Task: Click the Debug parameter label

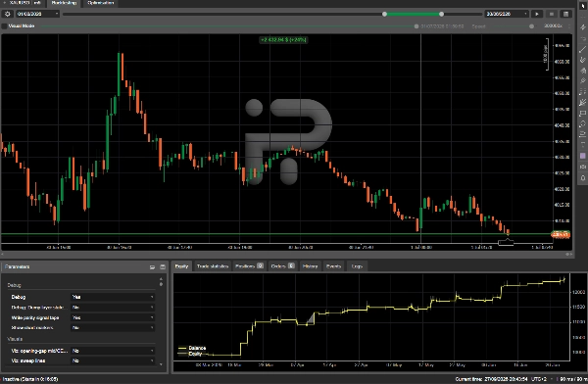Action: [19, 297]
